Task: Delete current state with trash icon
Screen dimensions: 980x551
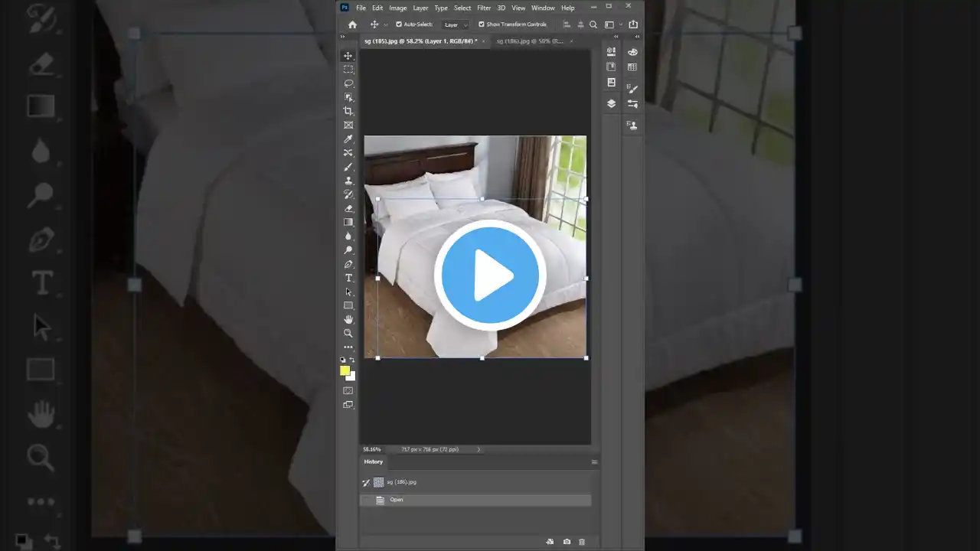Action: pos(582,542)
